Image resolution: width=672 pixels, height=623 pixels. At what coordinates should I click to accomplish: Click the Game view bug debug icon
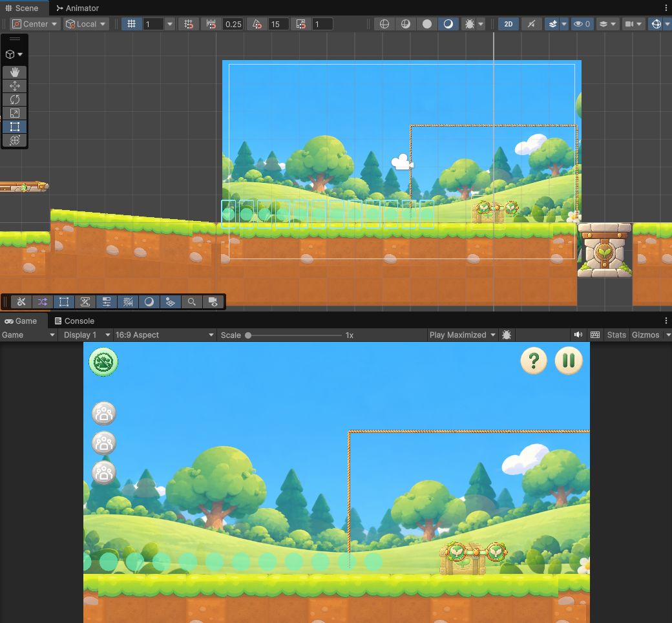pyautogui.click(x=507, y=335)
